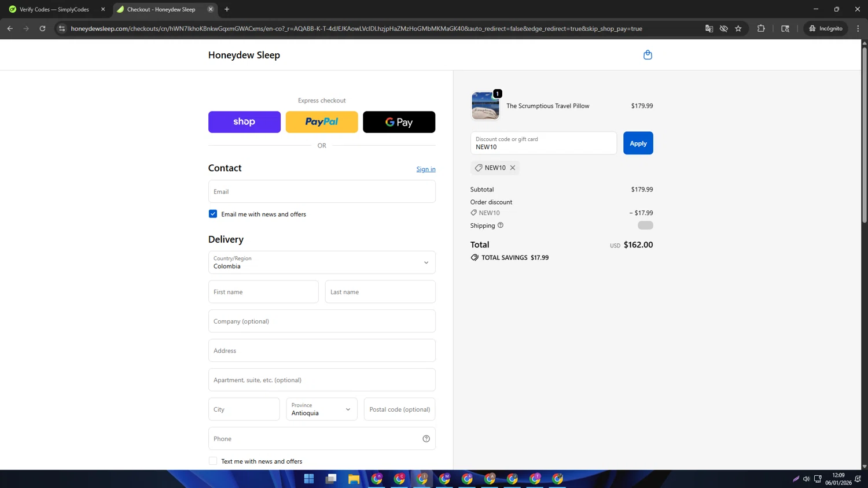This screenshot has width=868, height=488.
Task: Reload the checkout page
Action: 42,28
